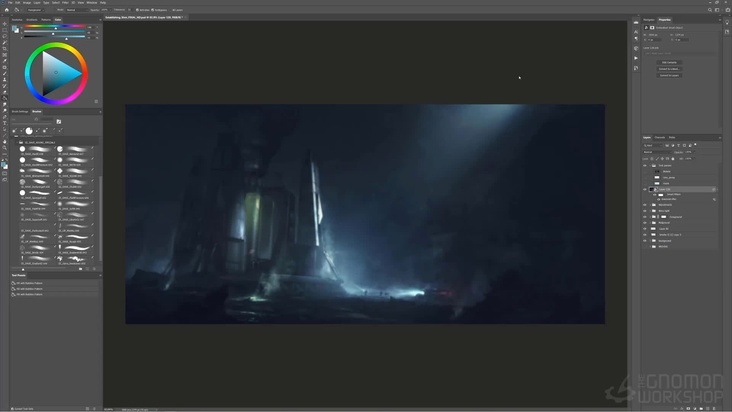
Task: Hide the Midground group
Action: click(645, 223)
